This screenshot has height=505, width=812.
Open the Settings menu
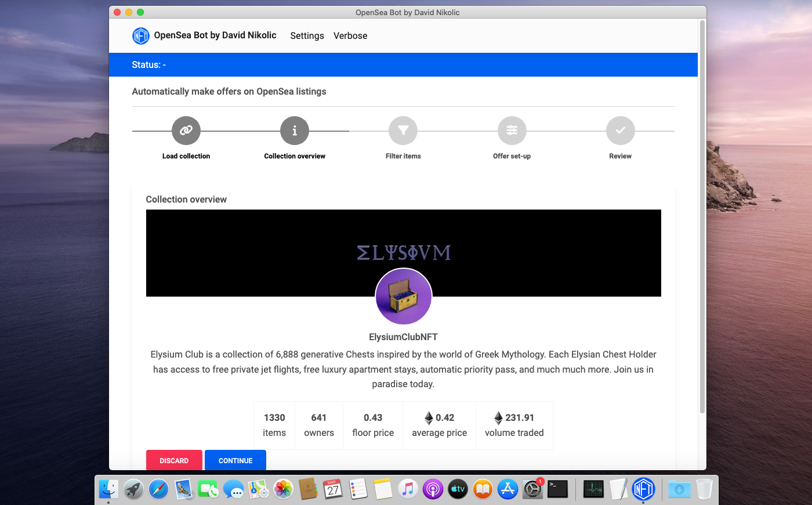pyautogui.click(x=307, y=36)
